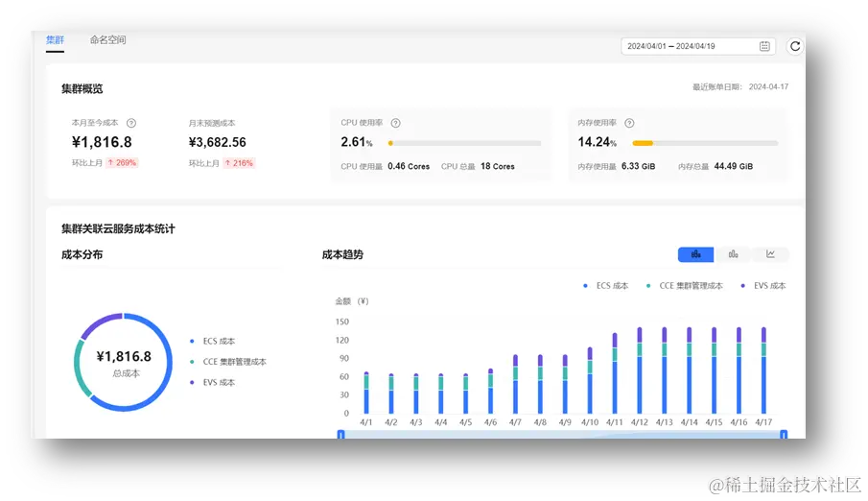Click the 成本趋势 heading
Image resolution: width=868 pixels, height=501 pixels.
point(342,255)
